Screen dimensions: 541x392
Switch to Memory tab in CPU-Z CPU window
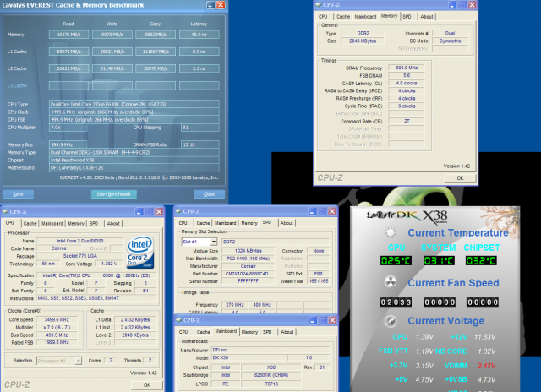(76, 223)
